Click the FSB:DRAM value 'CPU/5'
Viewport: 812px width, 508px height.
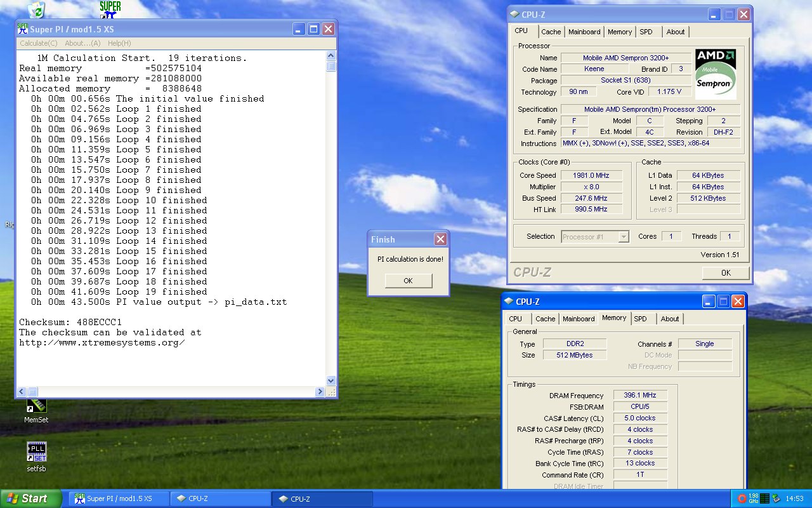(640, 406)
